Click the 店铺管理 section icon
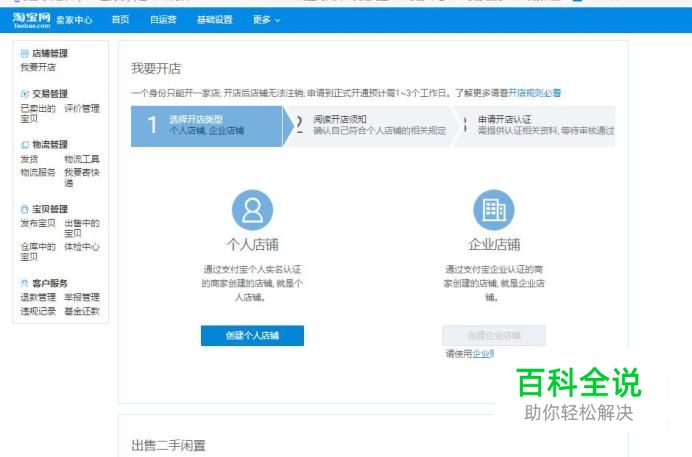The width and height of the screenshot is (692, 457). tap(25, 53)
